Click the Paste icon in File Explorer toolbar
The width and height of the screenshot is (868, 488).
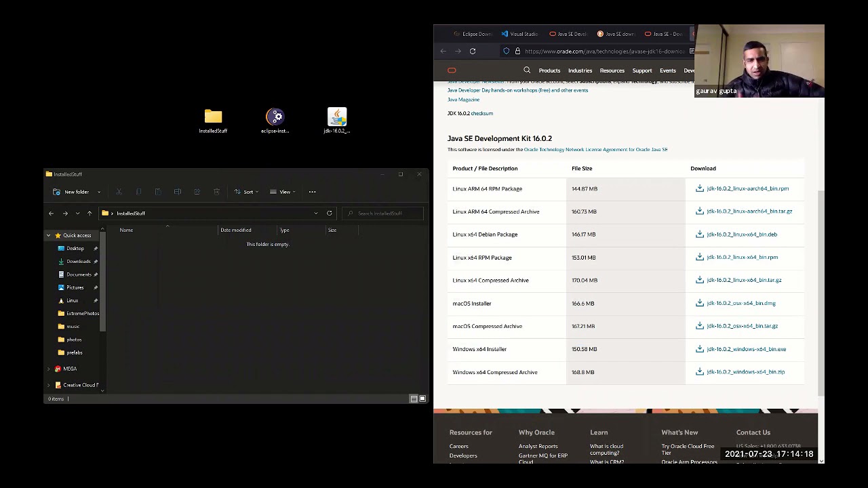pos(158,192)
